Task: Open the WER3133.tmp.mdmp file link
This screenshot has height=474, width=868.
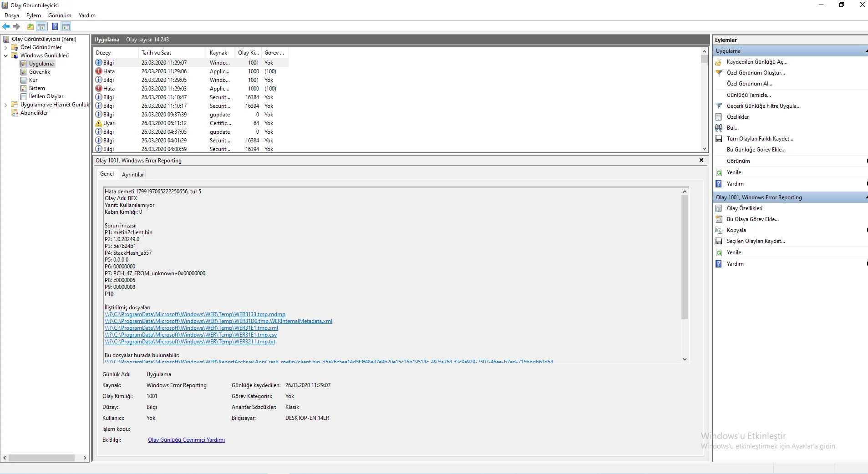Action: (195, 314)
